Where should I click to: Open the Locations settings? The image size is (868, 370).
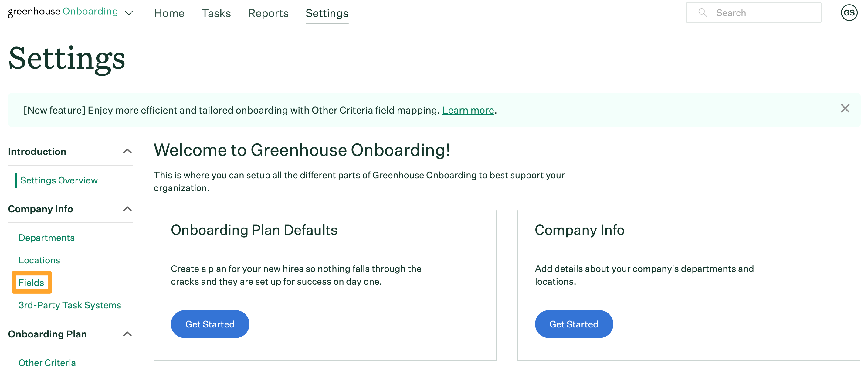[39, 260]
